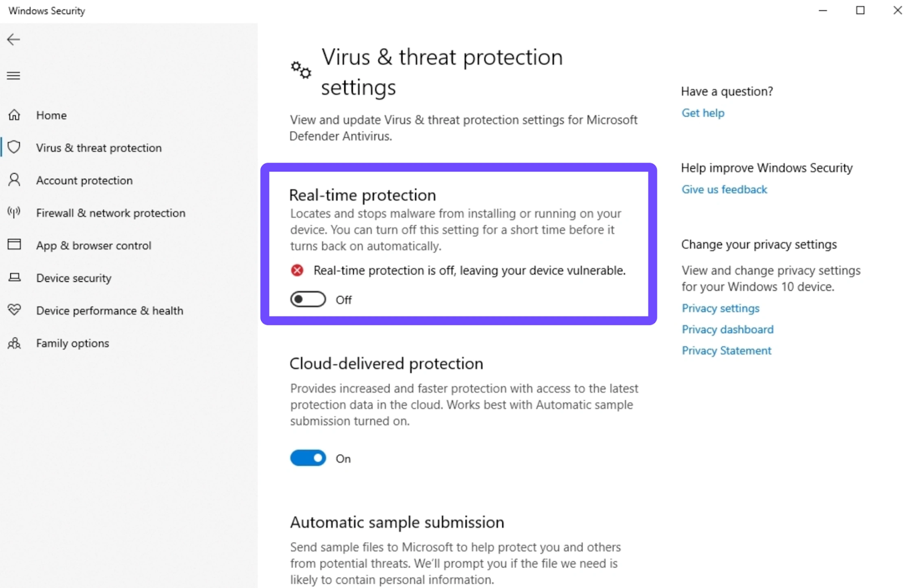The image size is (906, 588).
Task: Go to Device performance & health
Action: [109, 311]
